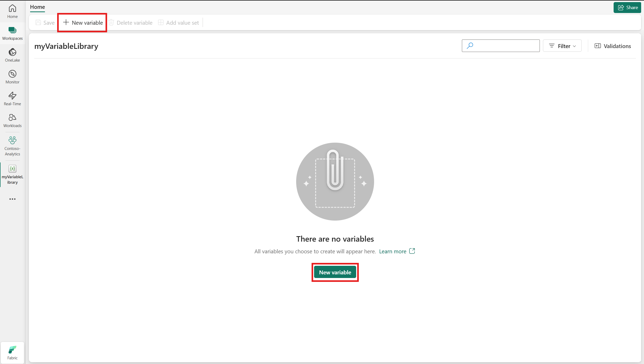This screenshot has width=644, height=364.
Task: Click the ellipsis more options icon
Action: point(12,199)
